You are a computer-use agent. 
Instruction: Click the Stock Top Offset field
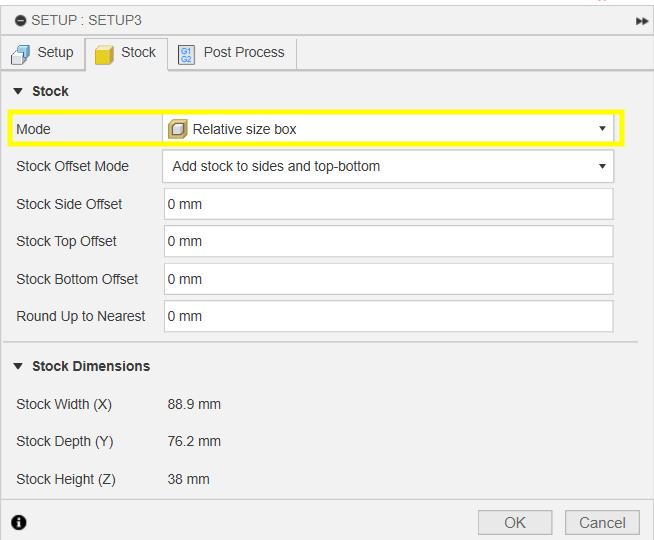388,241
